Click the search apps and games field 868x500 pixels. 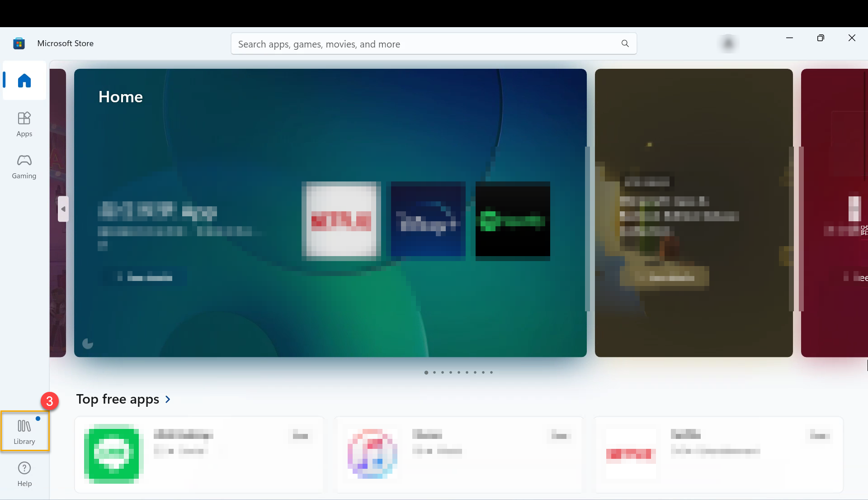[x=434, y=43]
